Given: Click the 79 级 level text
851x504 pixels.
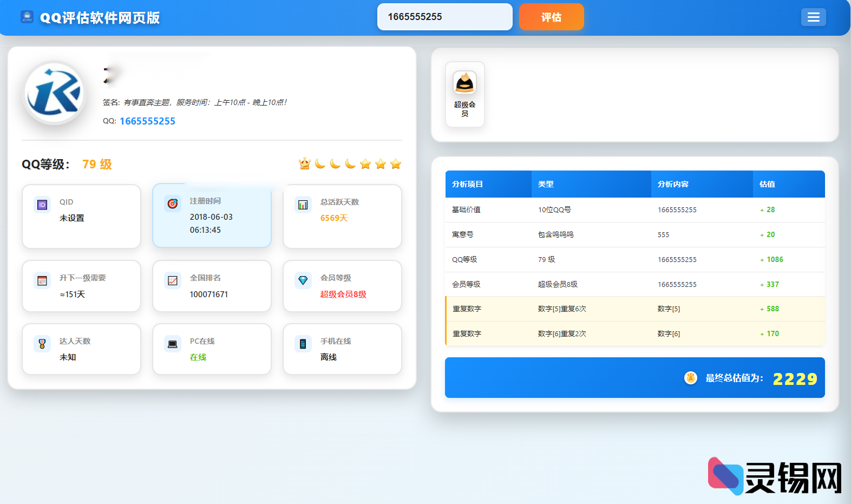Looking at the screenshot, I should point(97,164).
